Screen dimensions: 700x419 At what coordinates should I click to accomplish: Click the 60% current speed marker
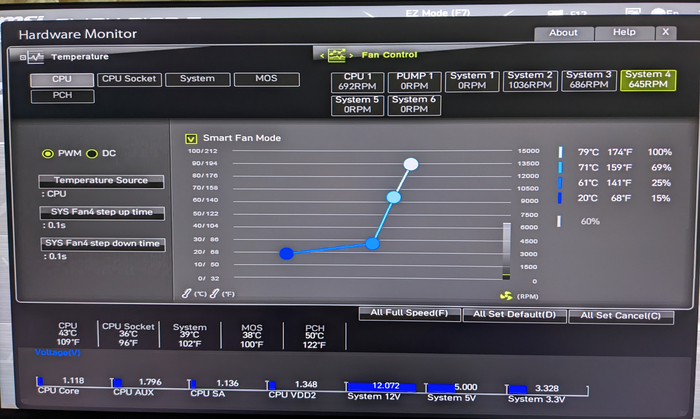[558, 221]
